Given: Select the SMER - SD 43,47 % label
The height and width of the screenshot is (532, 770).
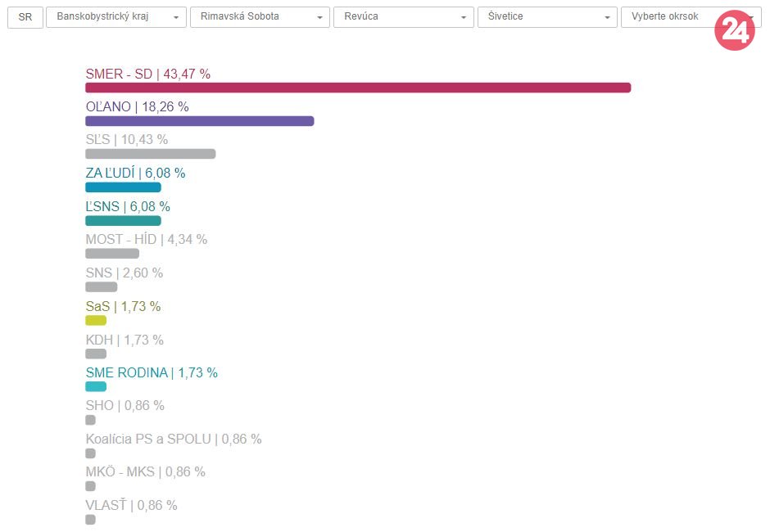Looking at the screenshot, I should pos(147,74).
